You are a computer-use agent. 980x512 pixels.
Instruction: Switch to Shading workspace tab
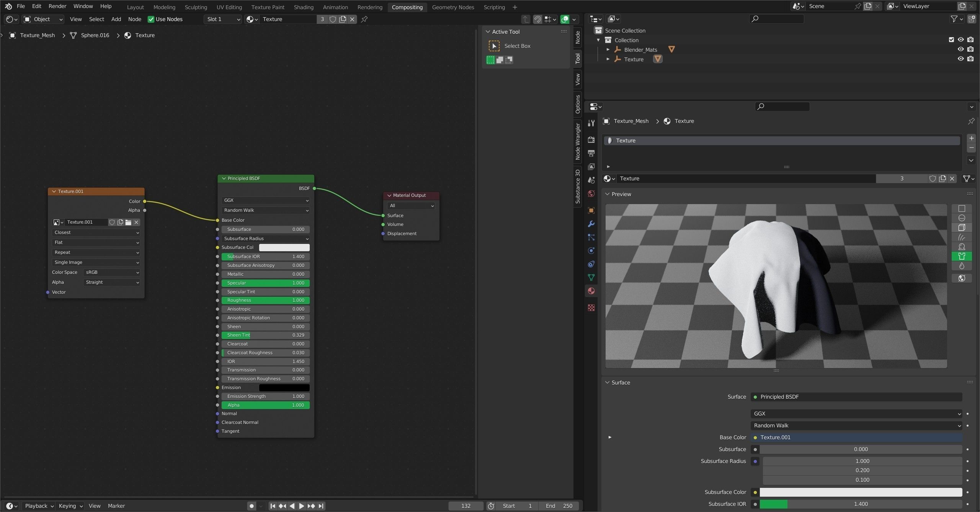point(303,7)
